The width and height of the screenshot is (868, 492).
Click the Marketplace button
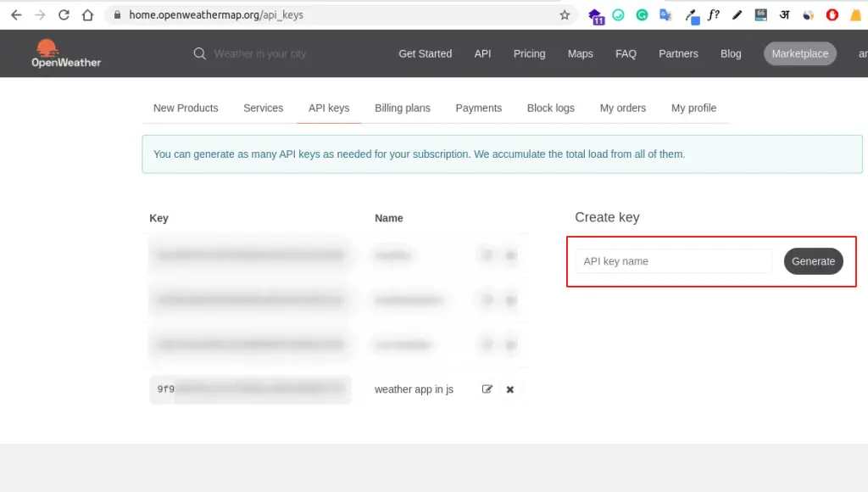click(x=800, y=53)
